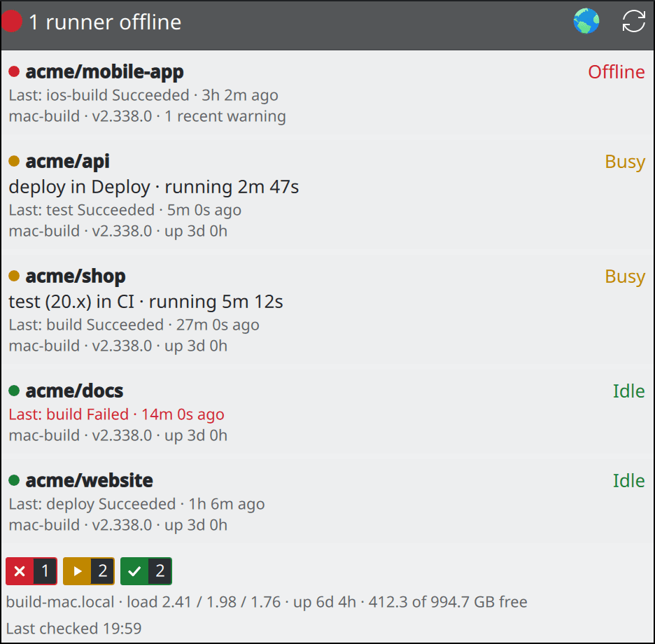Open the globe icon in the header
This screenshot has width=655, height=644.
[586, 21]
